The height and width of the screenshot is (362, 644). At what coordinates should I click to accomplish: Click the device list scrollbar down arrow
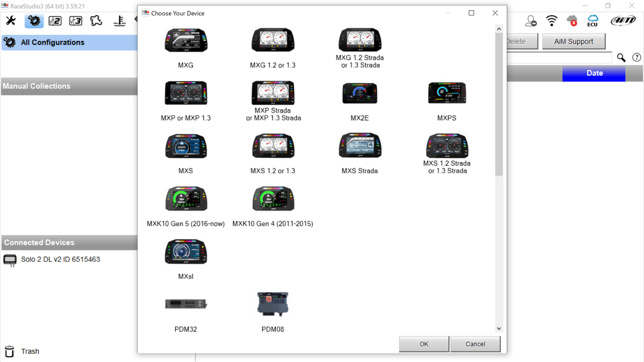(x=499, y=329)
